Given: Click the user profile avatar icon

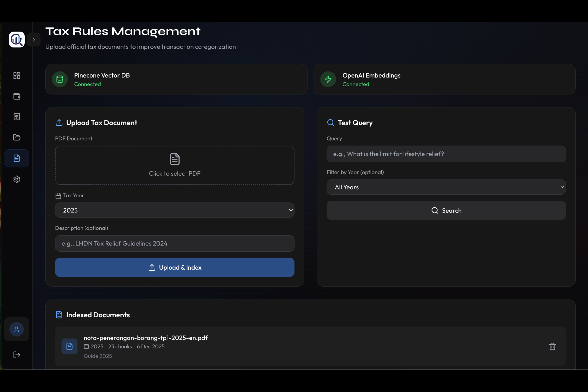Looking at the screenshot, I should coord(17,329).
